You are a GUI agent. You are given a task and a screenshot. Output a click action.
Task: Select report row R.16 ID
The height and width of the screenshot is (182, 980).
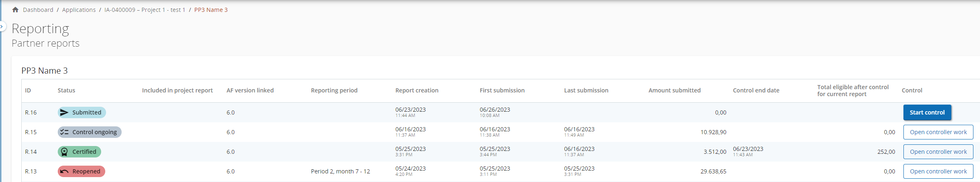tap(31, 112)
